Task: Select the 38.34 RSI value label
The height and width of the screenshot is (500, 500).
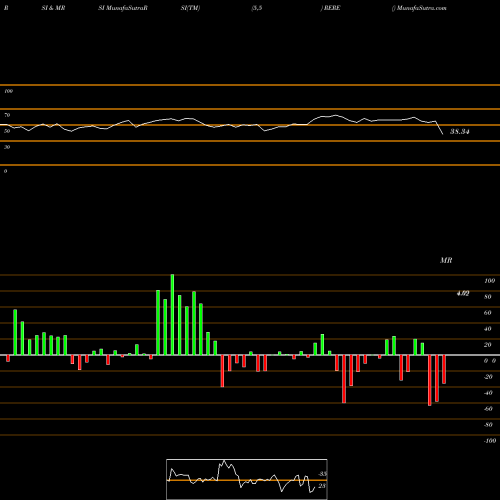Action: pyautogui.click(x=460, y=132)
